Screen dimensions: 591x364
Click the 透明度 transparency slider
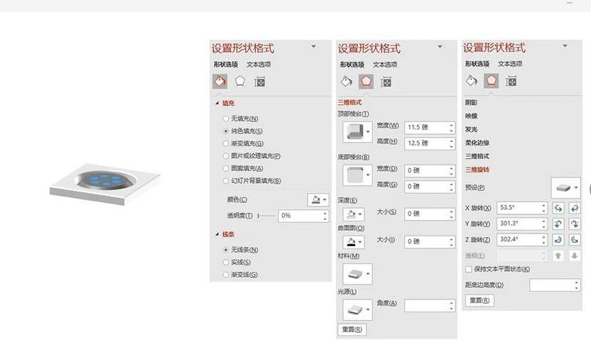(x=266, y=216)
